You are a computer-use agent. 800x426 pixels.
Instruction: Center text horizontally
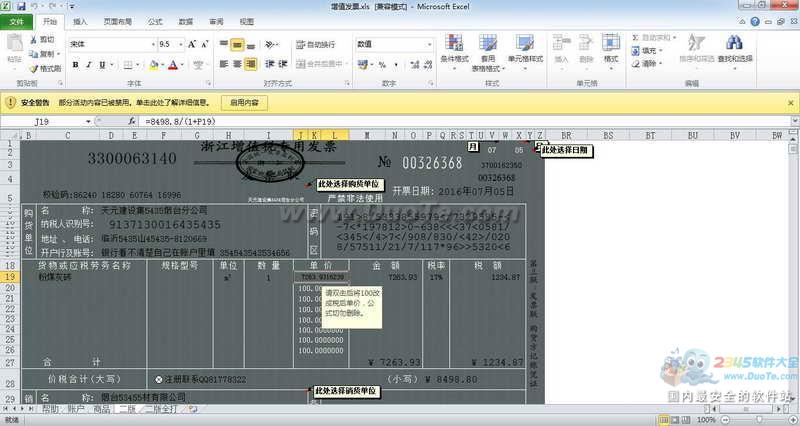coord(237,64)
